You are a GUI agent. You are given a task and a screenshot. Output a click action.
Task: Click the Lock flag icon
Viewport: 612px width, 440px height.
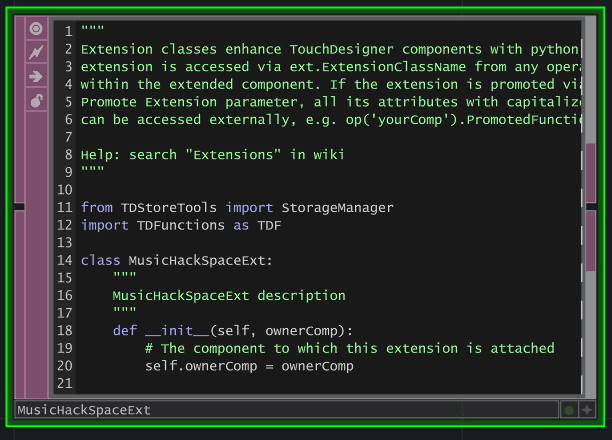[x=37, y=100]
